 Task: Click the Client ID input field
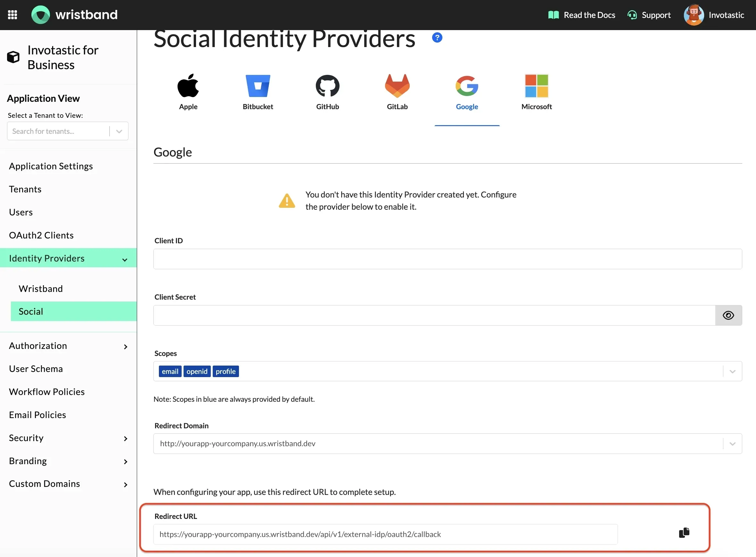[x=447, y=259]
